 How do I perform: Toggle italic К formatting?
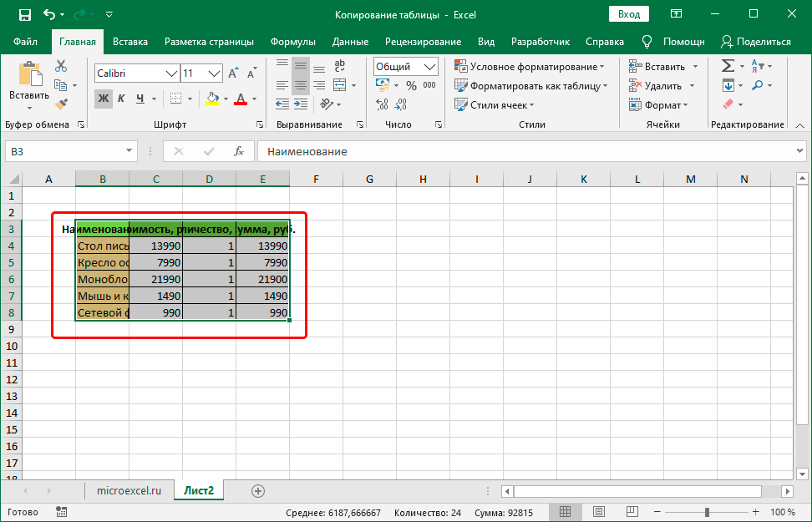pyautogui.click(x=121, y=99)
